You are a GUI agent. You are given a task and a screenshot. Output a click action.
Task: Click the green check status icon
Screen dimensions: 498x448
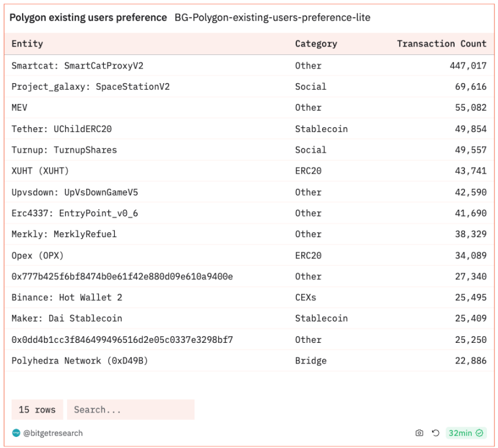(x=480, y=433)
